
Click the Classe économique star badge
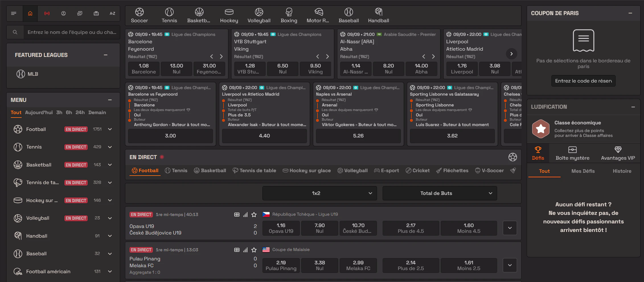click(x=541, y=129)
